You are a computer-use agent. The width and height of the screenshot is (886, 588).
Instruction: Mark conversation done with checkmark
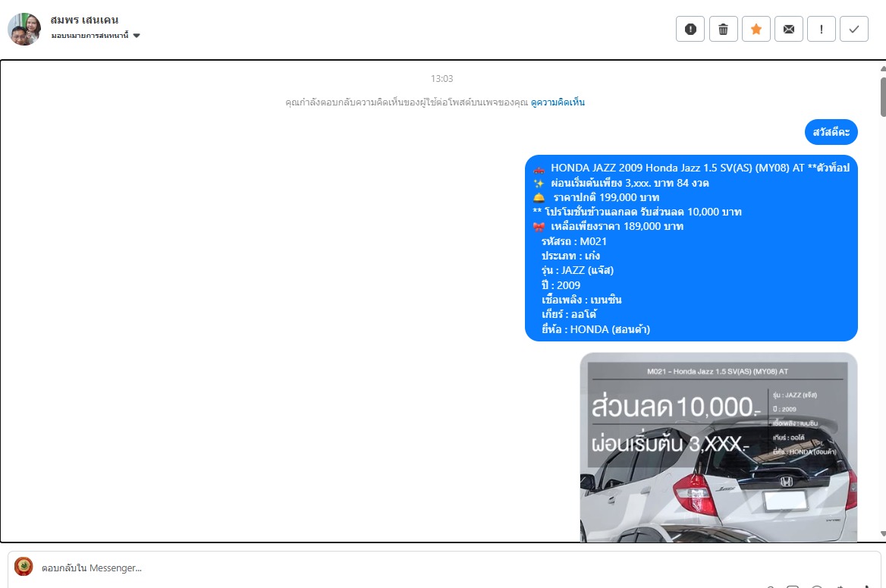pyautogui.click(x=854, y=30)
